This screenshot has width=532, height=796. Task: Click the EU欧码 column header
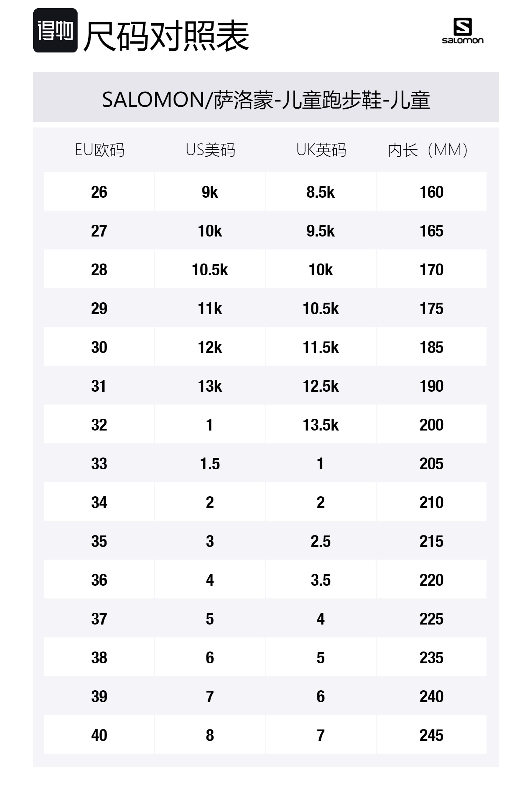coord(99,150)
